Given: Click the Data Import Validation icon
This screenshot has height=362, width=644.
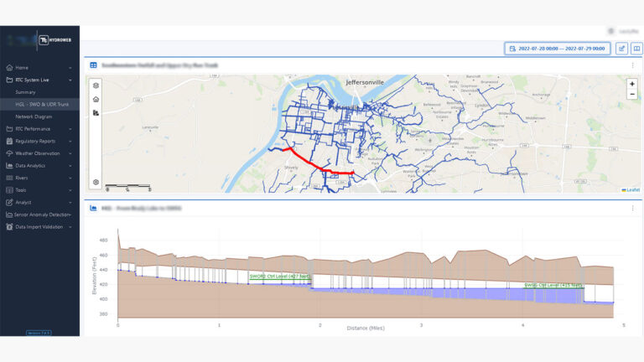Looking at the screenshot, I should (x=9, y=226).
